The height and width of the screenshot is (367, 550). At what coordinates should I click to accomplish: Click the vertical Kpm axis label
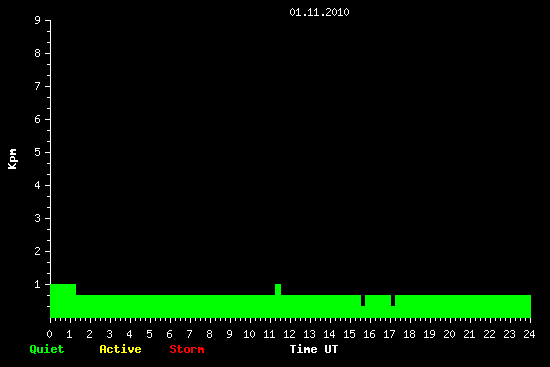pyautogui.click(x=12, y=159)
